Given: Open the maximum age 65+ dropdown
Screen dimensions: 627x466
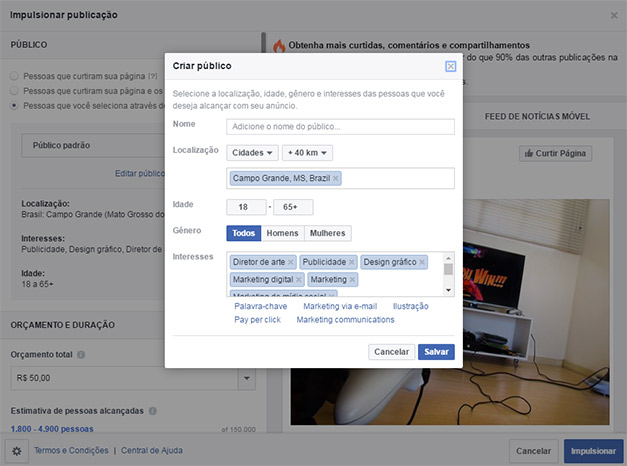Looking at the screenshot, I should coord(293,207).
